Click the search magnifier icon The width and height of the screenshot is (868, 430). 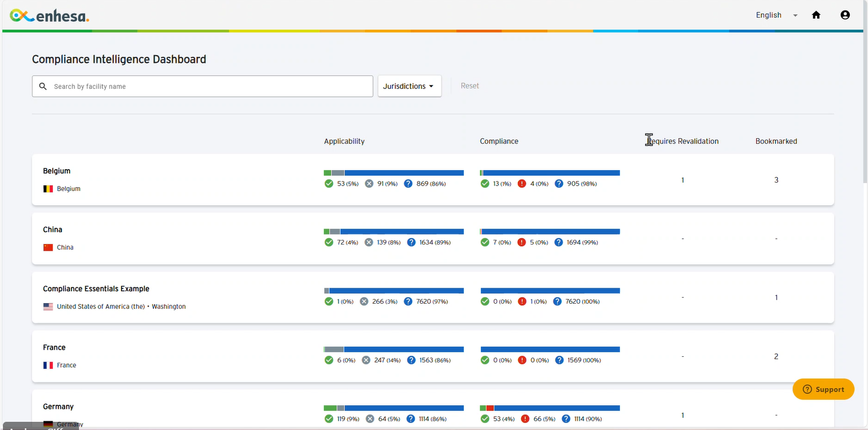coord(43,87)
